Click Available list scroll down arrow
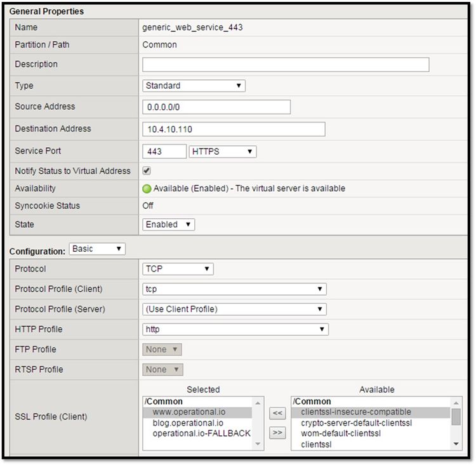This screenshot has height=465, width=476. pos(456,444)
